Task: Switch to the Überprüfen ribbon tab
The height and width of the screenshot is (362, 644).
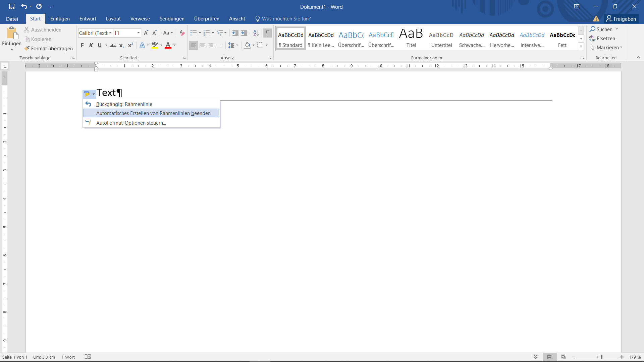Action: (207, 19)
